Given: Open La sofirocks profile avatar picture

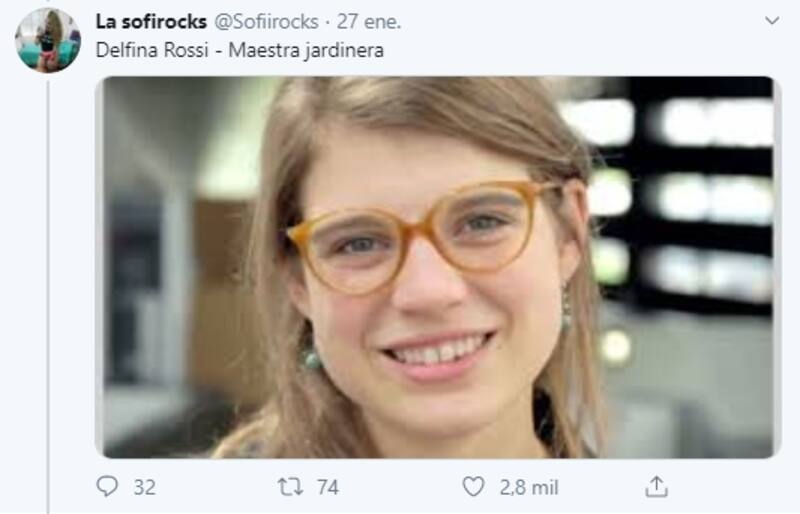Looking at the screenshot, I should (x=48, y=40).
